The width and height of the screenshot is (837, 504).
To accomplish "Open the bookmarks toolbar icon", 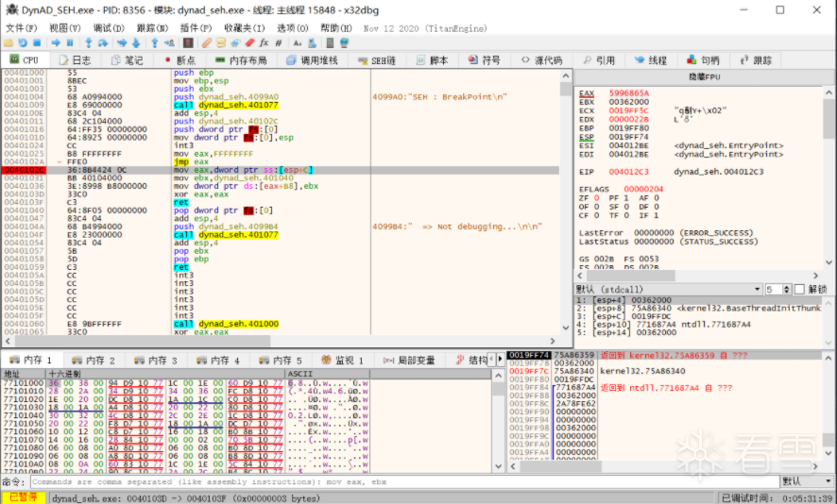I will pos(249,43).
